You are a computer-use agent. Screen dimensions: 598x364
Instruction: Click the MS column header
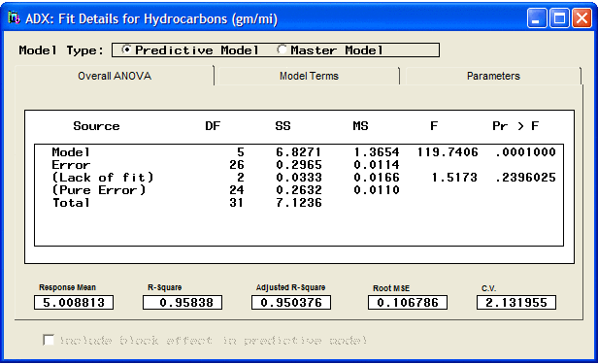pos(360,126)
